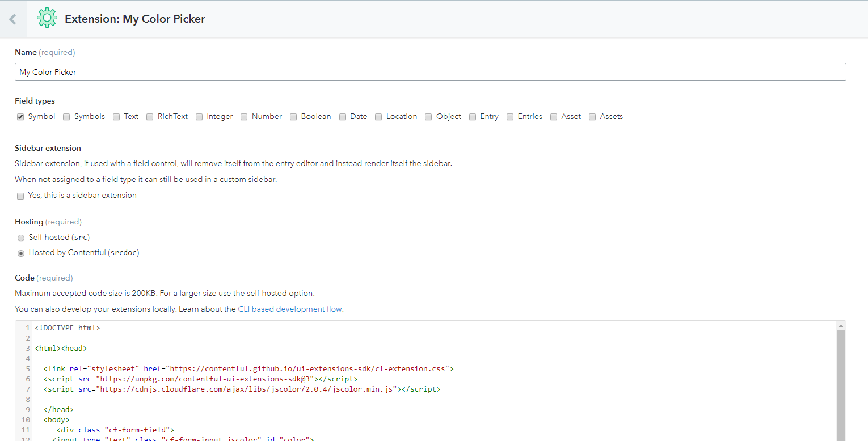Tick the Object field type checkbox
868x441 pixels.
click(428, 117)
